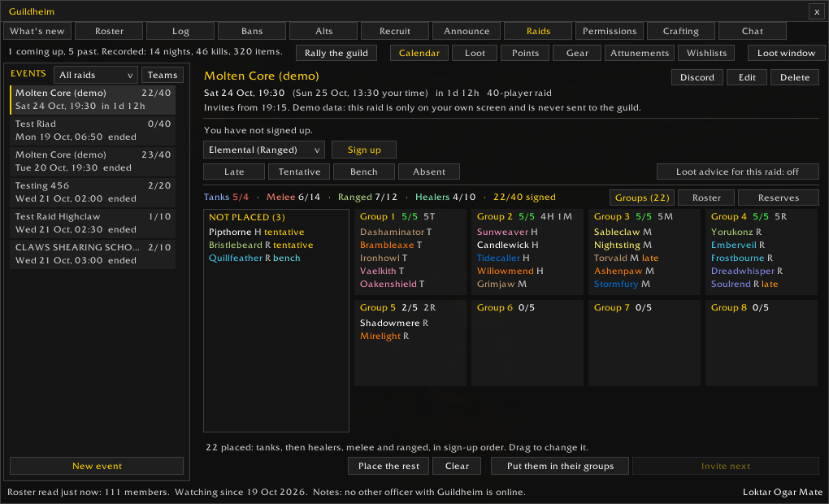Image resolution: width=829 pixels, height=504 pixels.
Task: Click the Invite next button
Action: pyautogui.click(x=725, y=466)
